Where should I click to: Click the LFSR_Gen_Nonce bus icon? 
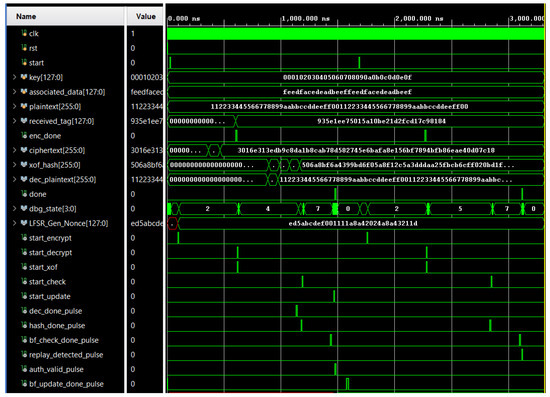click(24, 223)
